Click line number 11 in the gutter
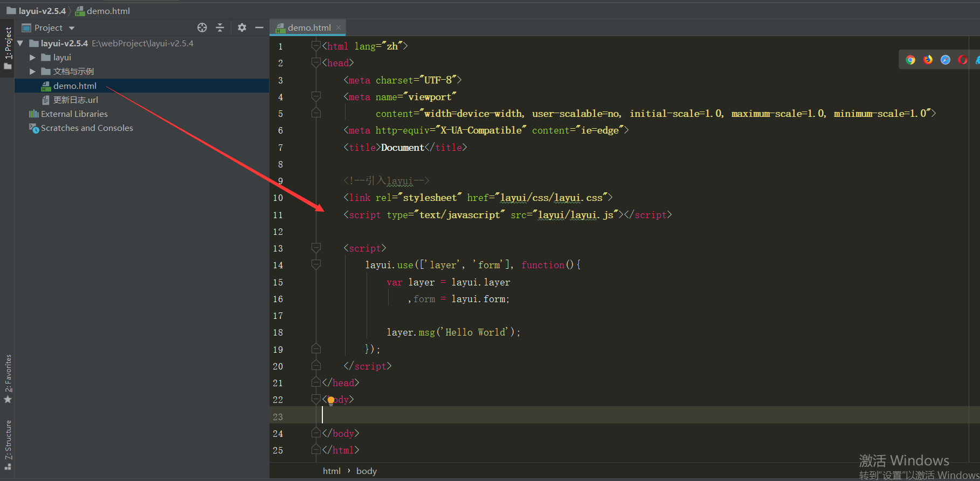The image size is (980, 481). [278, 215]
